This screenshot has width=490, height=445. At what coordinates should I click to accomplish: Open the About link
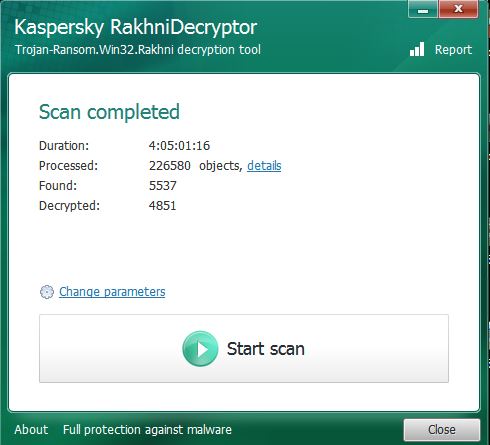(31, 430)
